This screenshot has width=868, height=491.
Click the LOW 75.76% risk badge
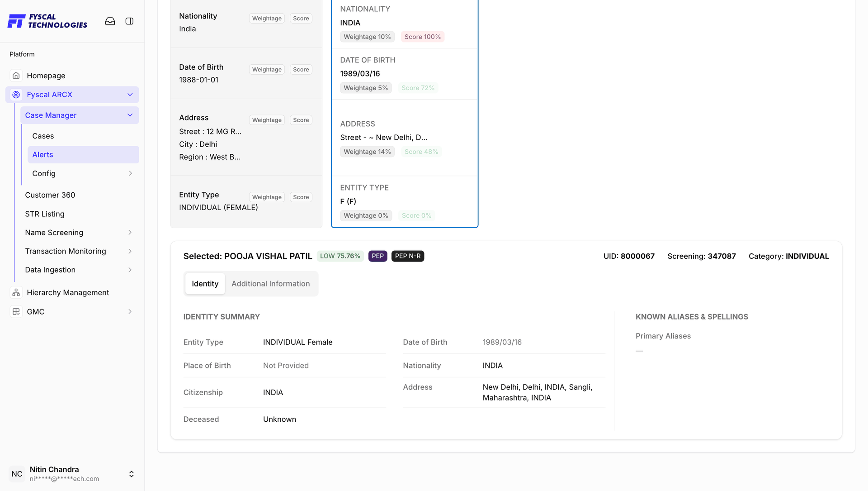point(340,256)
